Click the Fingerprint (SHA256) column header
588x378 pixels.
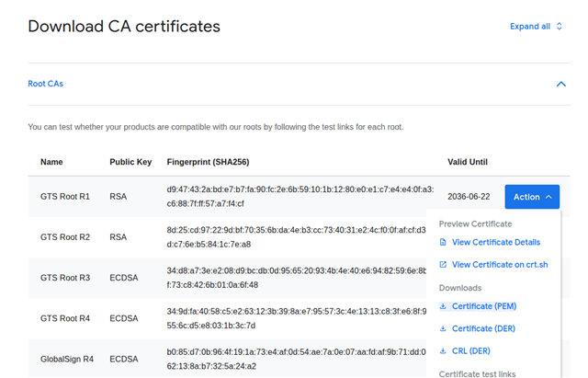tap(209, 162)
